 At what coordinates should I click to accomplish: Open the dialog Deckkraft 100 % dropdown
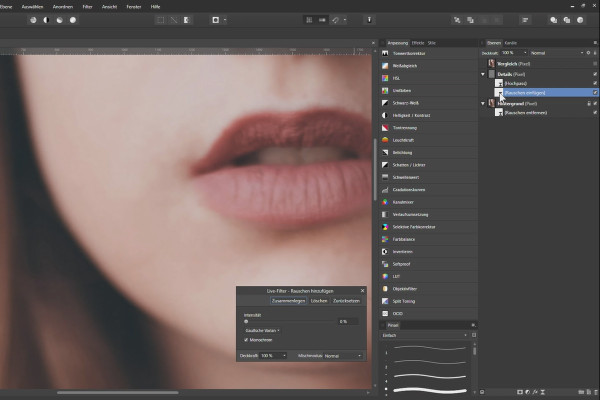273,356
